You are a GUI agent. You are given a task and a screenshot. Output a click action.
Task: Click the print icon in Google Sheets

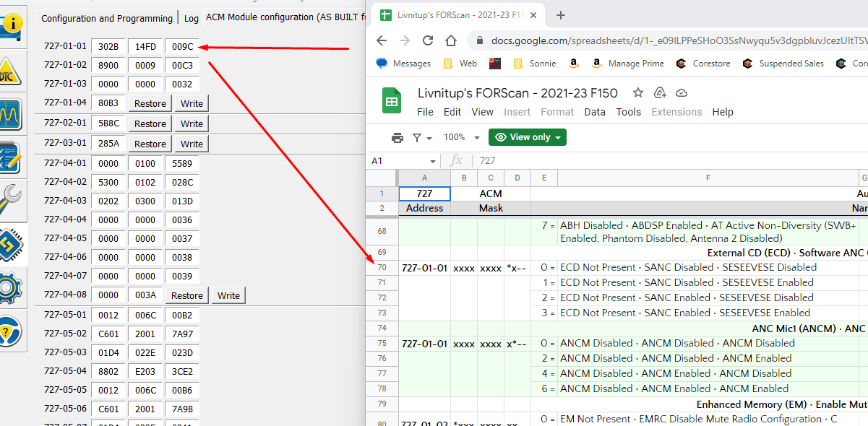398,136
